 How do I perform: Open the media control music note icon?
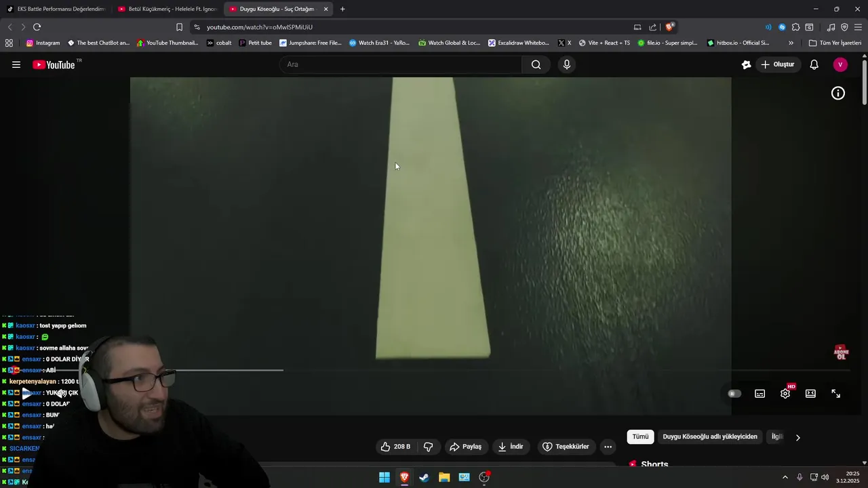tap(831, 27)
